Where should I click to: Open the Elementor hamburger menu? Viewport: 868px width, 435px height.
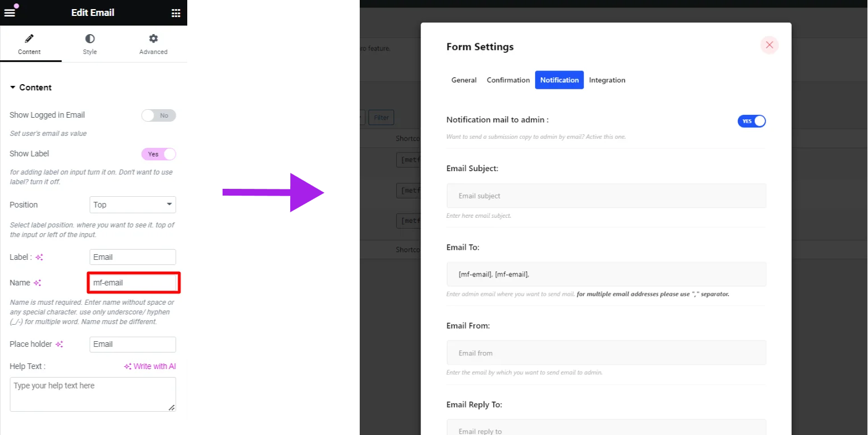pos(9,13)
